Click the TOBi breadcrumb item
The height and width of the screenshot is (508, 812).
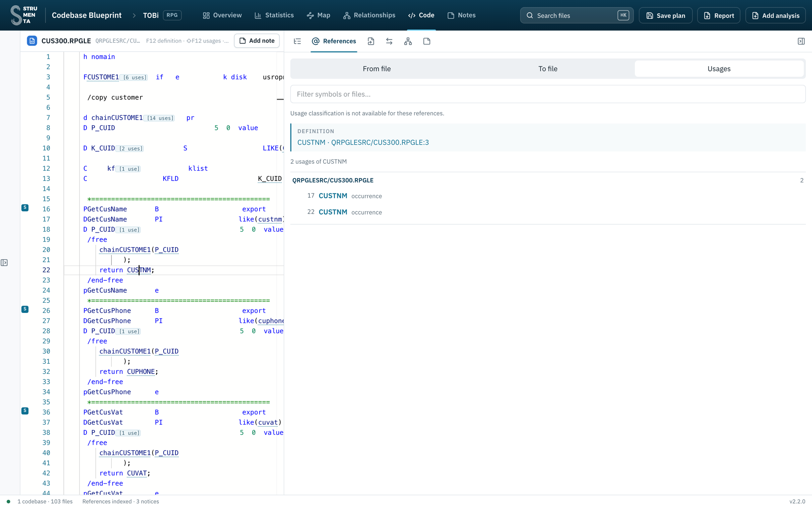(151, 15)
